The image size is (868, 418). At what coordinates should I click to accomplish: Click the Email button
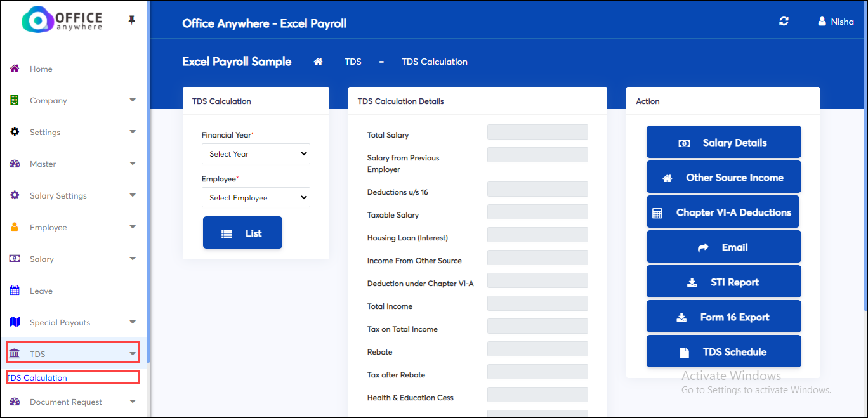(x=724, y=247)
